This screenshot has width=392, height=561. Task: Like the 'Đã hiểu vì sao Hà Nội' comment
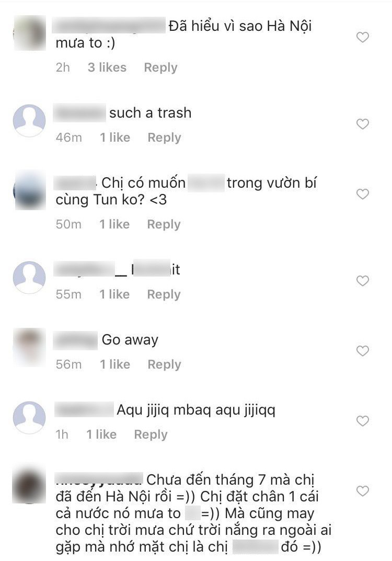click(363, 37)
